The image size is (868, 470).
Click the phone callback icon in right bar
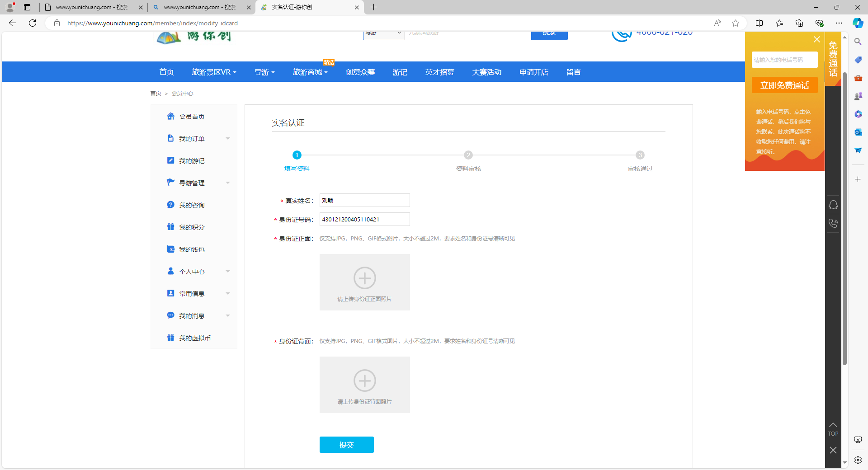(833, 223)
